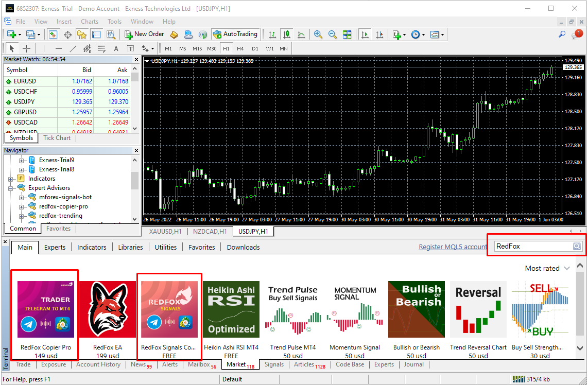Click the search magnifier icon in toolbar
The width and height of the screenshot is (588, 385).
562,34
